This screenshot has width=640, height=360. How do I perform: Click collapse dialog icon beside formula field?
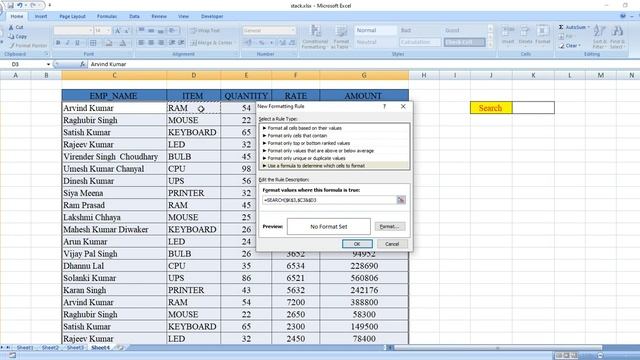[x=401, y=200]
